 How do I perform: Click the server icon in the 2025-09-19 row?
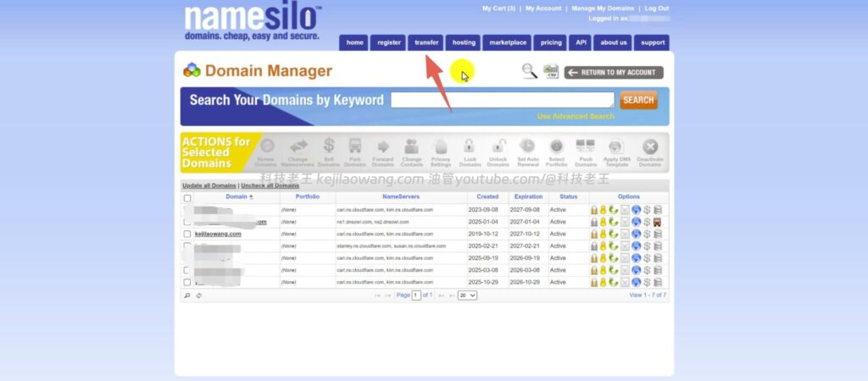[657, 258]
